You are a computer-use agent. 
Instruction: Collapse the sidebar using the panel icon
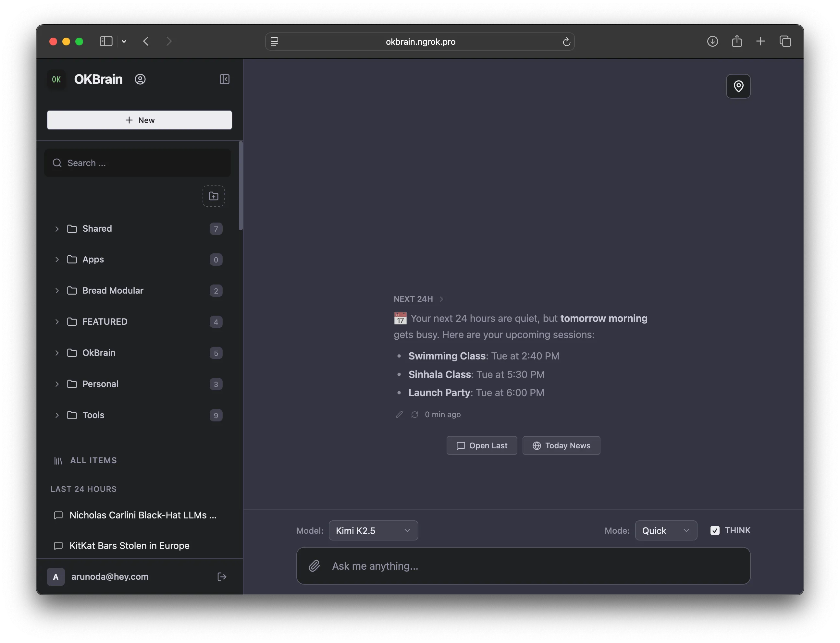coord(225,79)
